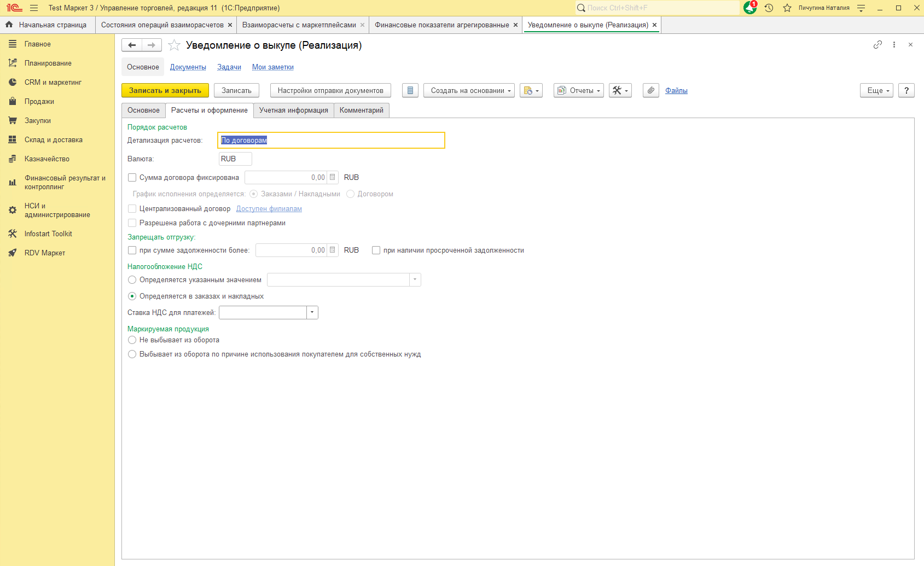This screenshot has height=566, width=924.
Task: Open the Отчеты dropdown button
Action: pyautogui.click(x=579, y=91)
